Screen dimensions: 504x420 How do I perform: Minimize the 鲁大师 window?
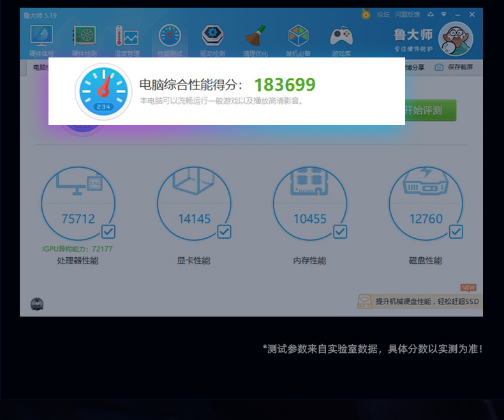457,15
